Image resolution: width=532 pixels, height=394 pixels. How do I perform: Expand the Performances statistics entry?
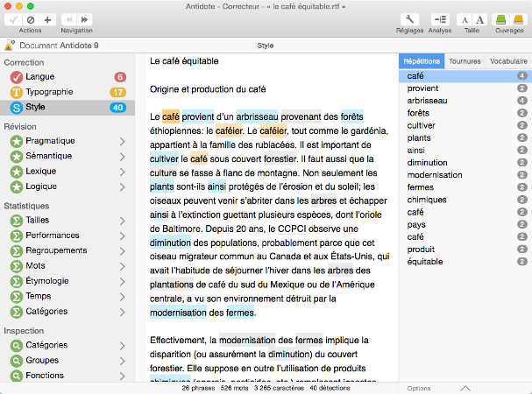point(122,236)
